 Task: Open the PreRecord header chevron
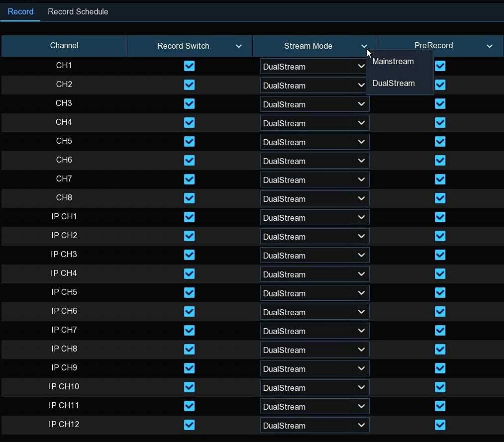point(489,46)
